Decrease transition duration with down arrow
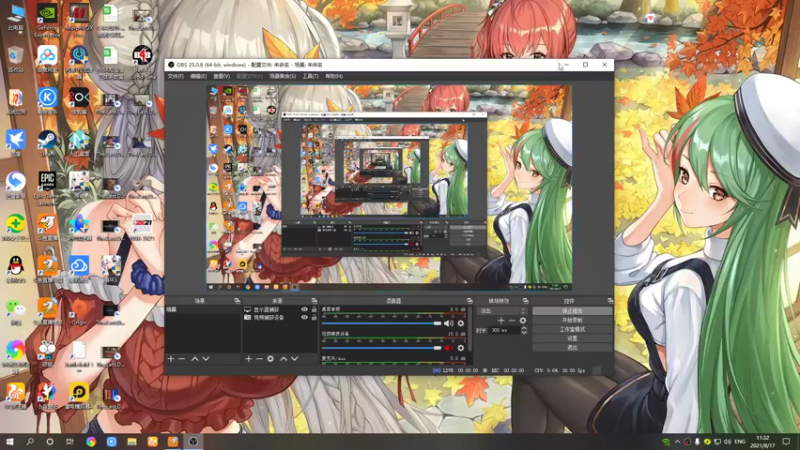Image resolution: width=800 pixels, height=450 pixels. (x=523, y=333)
